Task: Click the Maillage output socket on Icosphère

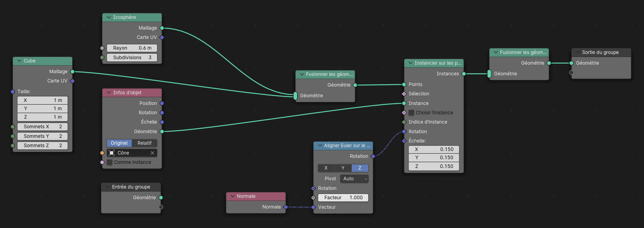Action: (x=162, y=28)
